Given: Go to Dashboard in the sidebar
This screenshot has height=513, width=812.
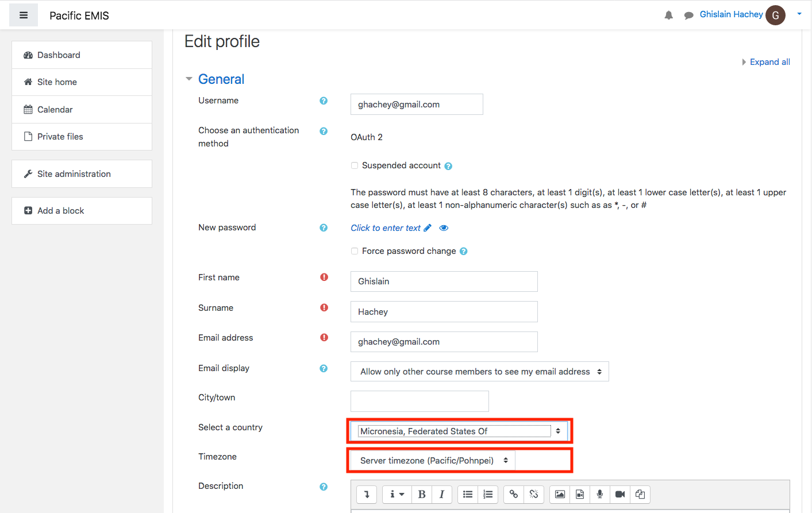Looking at the screenshot, I should point(59,55).
